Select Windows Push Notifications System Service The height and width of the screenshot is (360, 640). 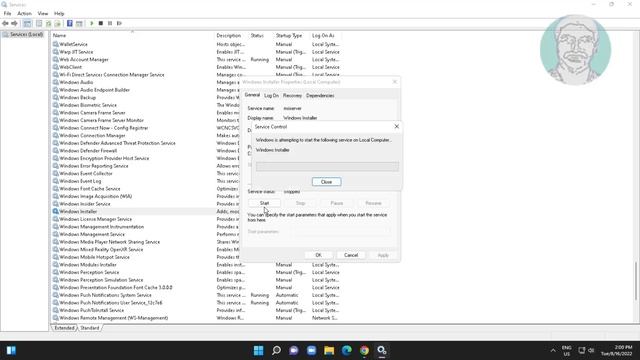coord(105,295)
